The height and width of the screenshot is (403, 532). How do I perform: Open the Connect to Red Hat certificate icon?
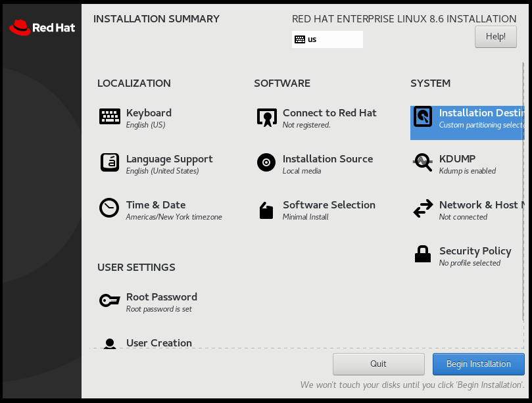click(x=267, y=118)
